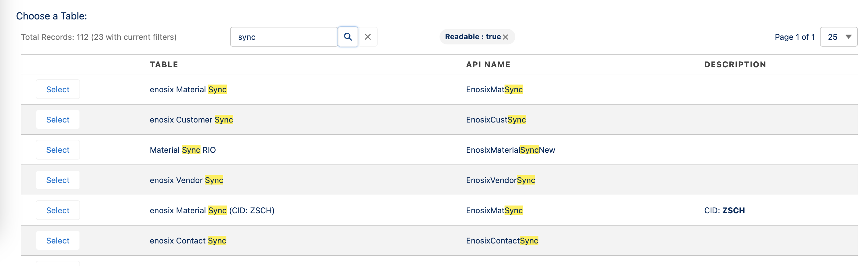Focus the 'sync' search input field
Viewport: 868px width, 266px height.
tap(284, 37)
